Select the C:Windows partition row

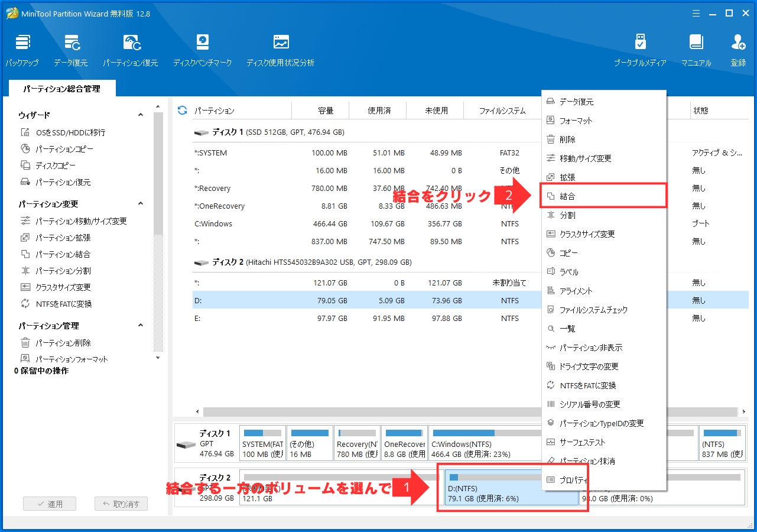pos(366,224)
